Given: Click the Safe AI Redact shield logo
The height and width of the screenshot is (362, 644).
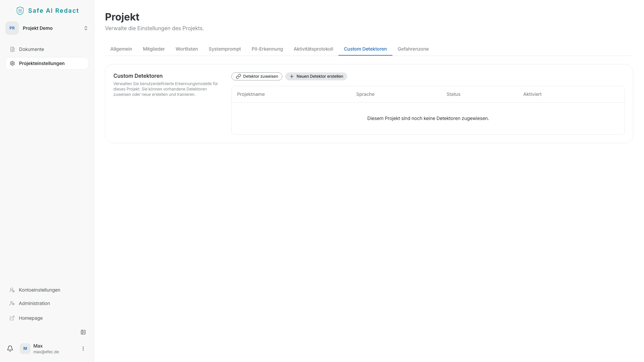Looking at the screenshot, I should point(20,10).
